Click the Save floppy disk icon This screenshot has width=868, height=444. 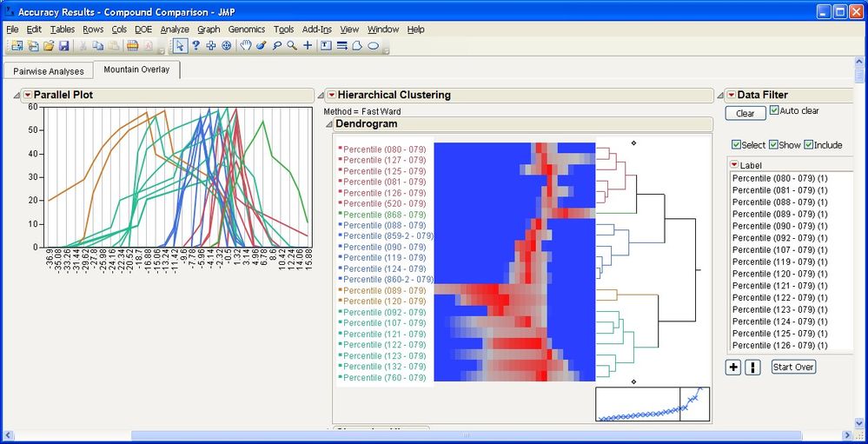point(64,46)
